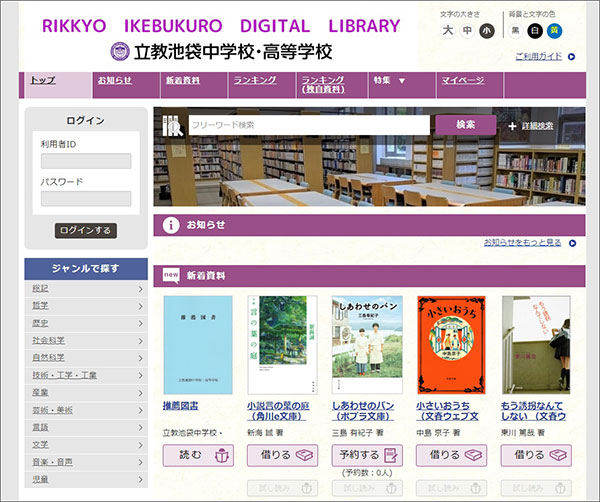Click the info icon in the お知らせ header
Image resolution: width=600 pixels, height=502 pixels.
click(x=171, y=225)
